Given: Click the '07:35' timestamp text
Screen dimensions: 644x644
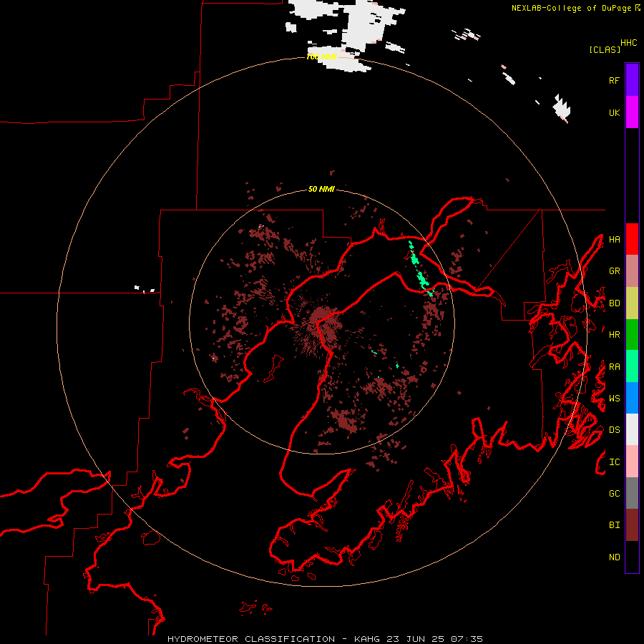Looking at the screenshot, I should click(467, 639).
